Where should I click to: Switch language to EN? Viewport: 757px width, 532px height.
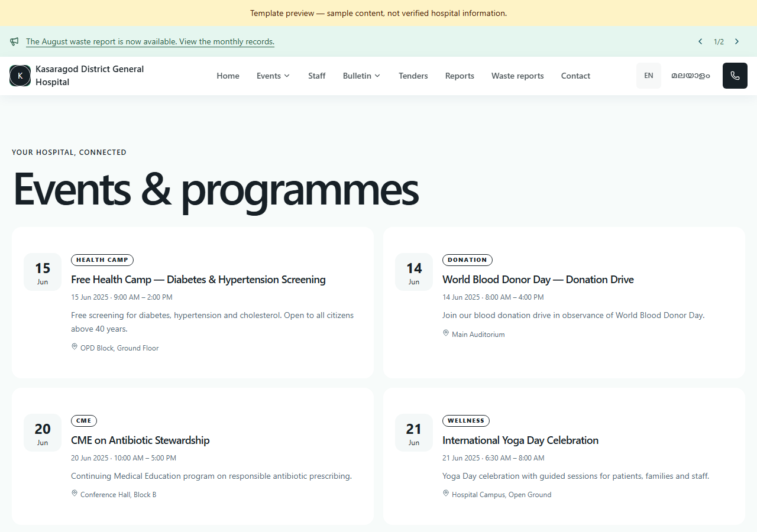[649, 76]
